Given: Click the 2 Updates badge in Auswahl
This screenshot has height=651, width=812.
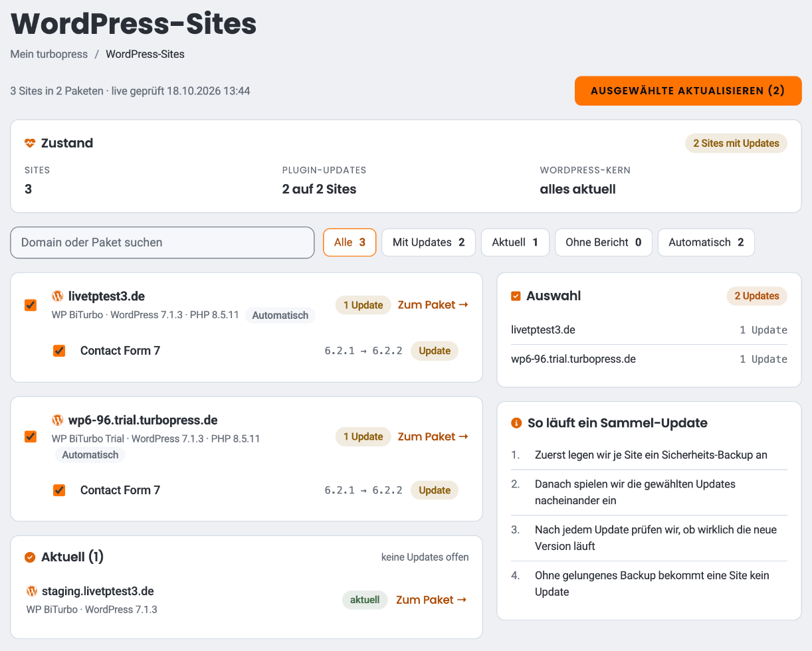Looking at the screenshot, I should pyautogui.click(x=757, y=296).
